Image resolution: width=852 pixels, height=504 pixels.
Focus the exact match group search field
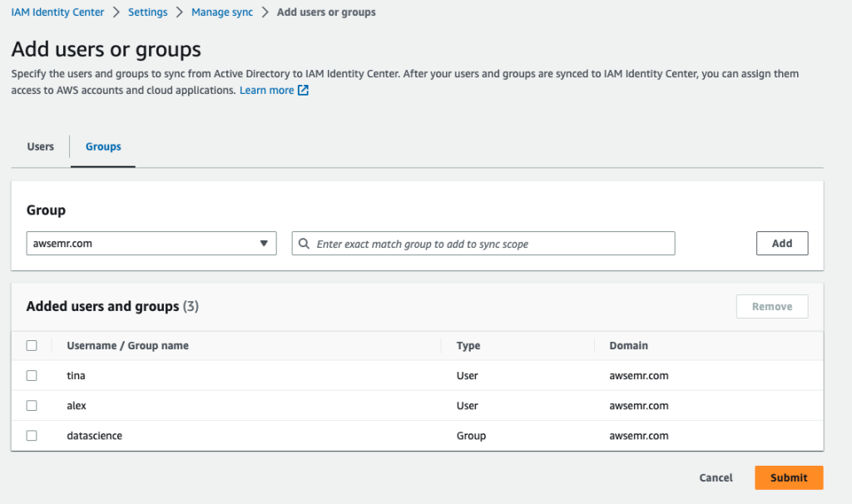click(x=491, y=245)
